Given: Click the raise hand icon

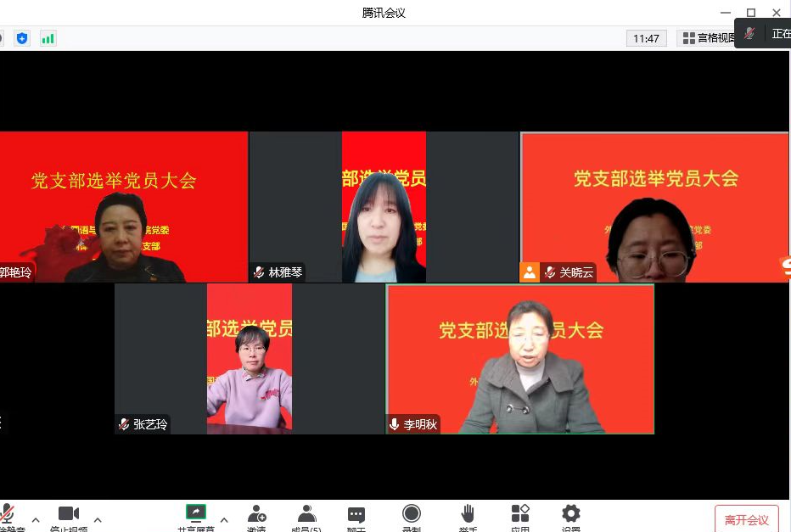Looking at the screenshot, I should (x=468, y=514).
